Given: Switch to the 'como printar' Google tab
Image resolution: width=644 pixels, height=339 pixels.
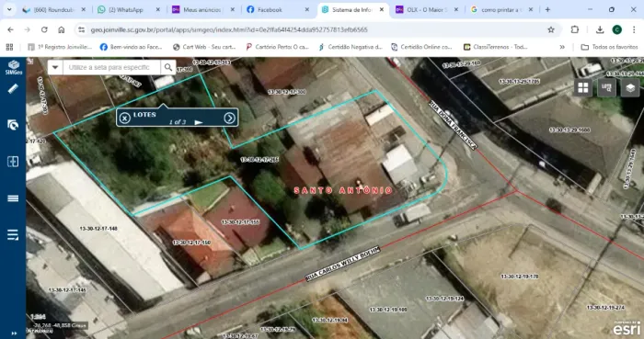Looking at the screenshot, I should [501, 9].
